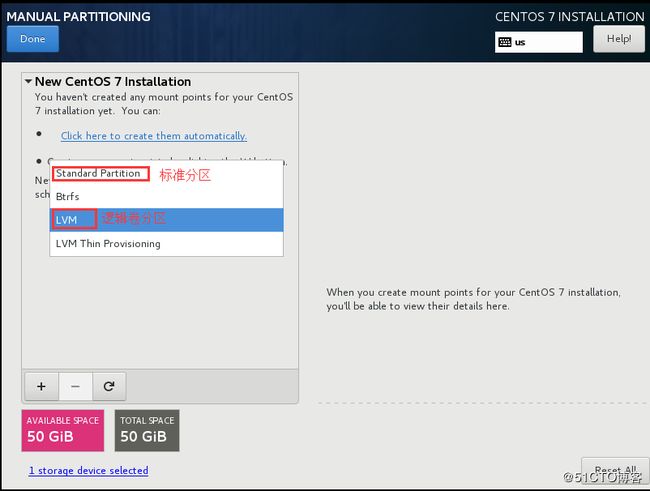Select the LVM scheme option
650x491 pixels.
tap(166, 220)
